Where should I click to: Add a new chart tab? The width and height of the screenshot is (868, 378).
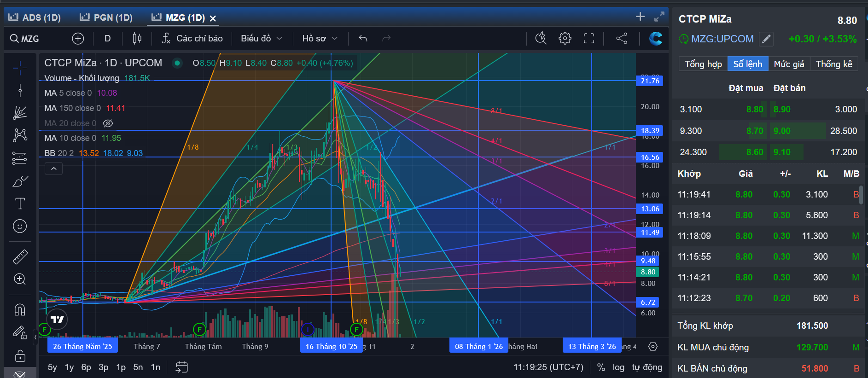click(x=640, y=17)
